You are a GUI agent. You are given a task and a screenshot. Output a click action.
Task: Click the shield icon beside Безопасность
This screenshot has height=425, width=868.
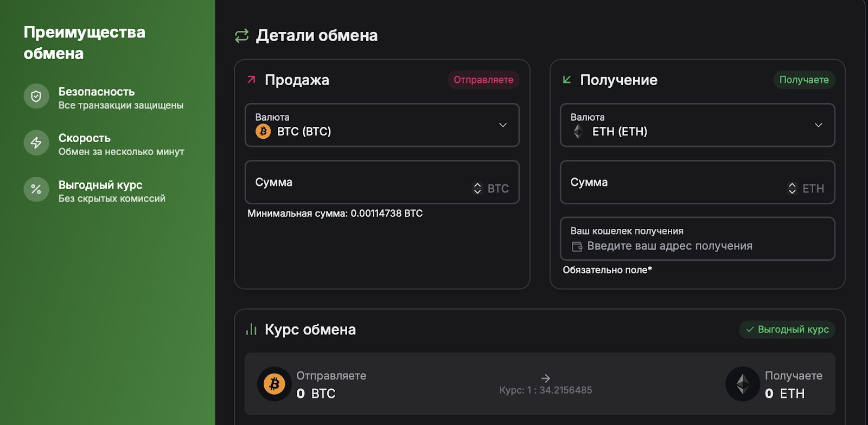(36, 96)
